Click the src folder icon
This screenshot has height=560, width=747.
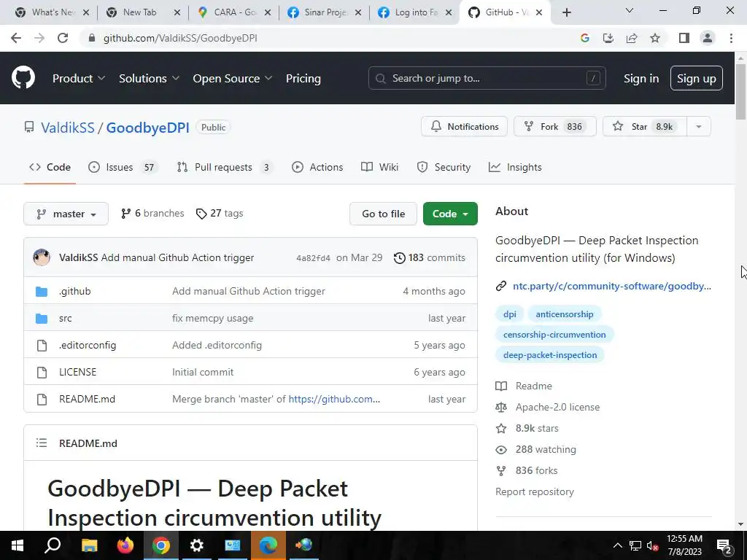pos(42,318)
